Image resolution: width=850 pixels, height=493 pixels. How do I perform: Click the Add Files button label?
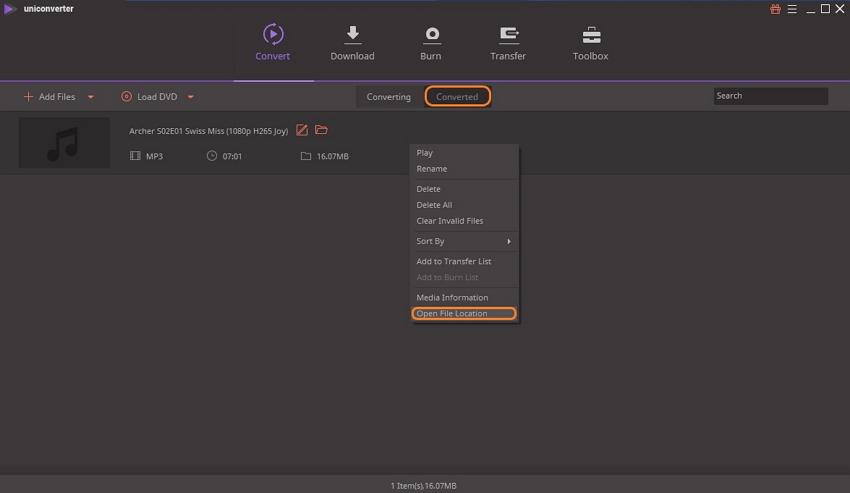point(57,97)
